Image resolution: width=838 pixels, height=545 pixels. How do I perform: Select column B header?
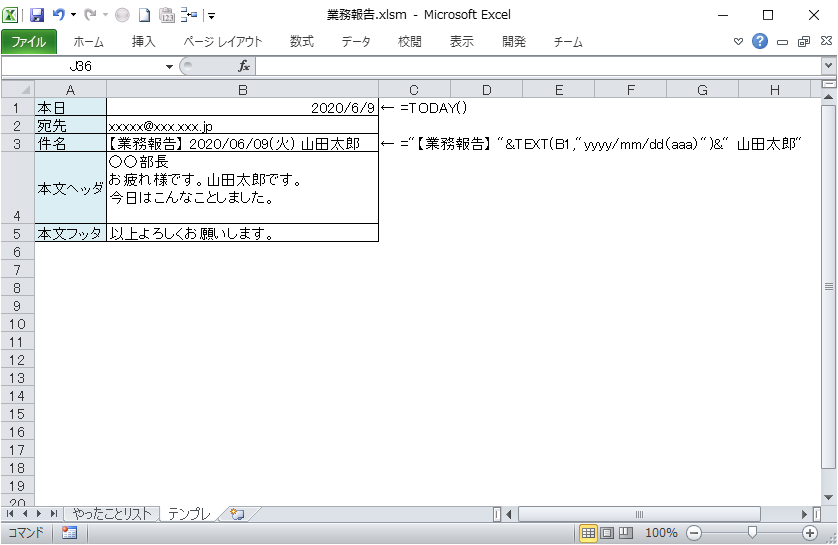(243, 90)
